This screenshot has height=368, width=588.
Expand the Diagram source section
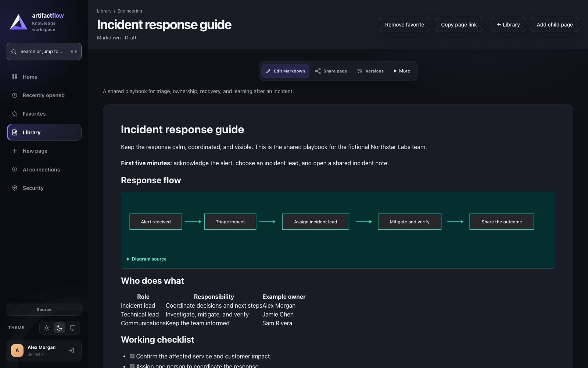[x=147, y=259]
